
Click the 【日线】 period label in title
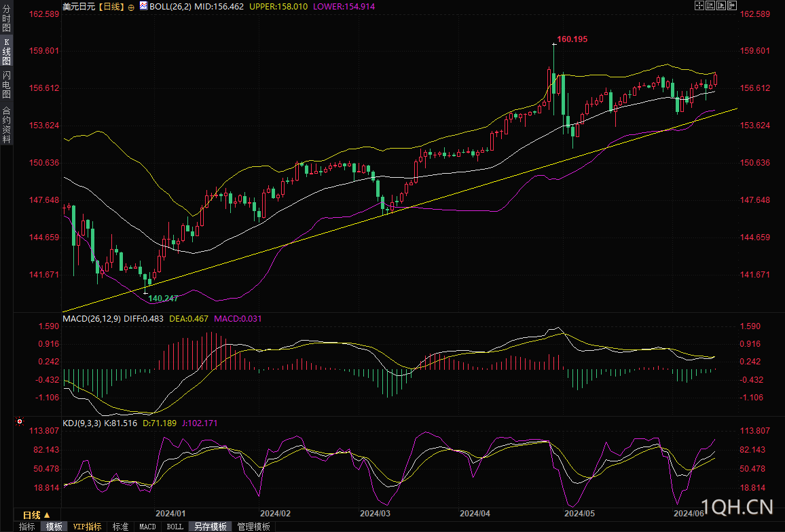coord(111,7)
